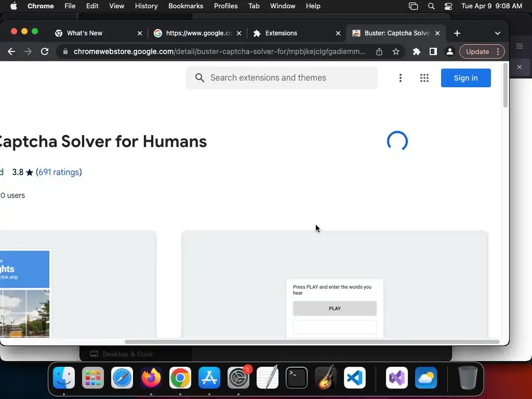Image resolution: width=532 pixels, height=399 pixels.
Task: Open the Tab menu
Action: [x=254, y=6]
